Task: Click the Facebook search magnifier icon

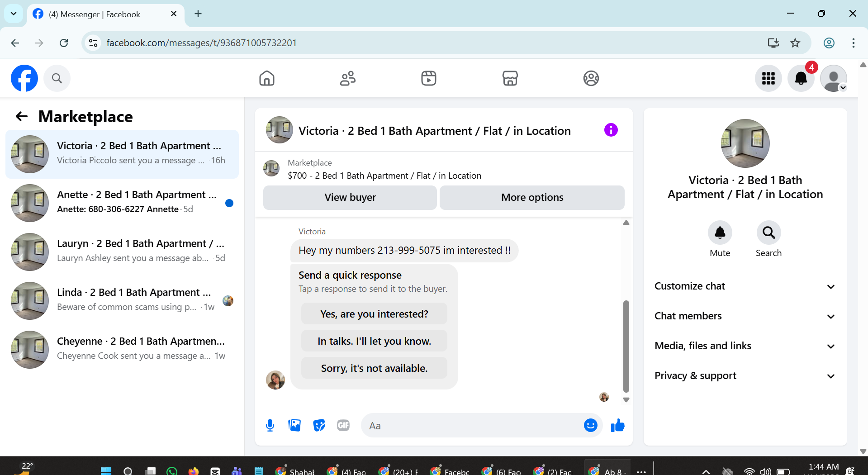Action: pyautogui.click(x=57, y=78)
